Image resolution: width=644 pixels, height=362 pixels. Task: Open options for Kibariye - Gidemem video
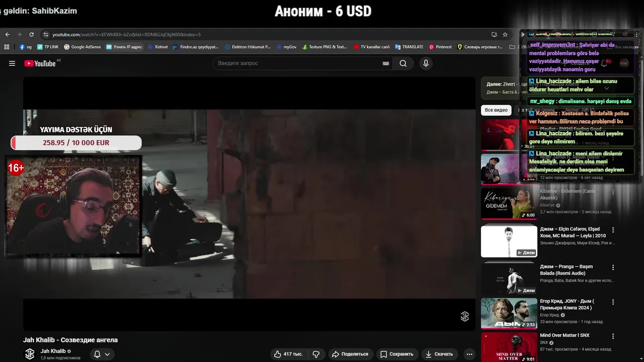[613, 192]
